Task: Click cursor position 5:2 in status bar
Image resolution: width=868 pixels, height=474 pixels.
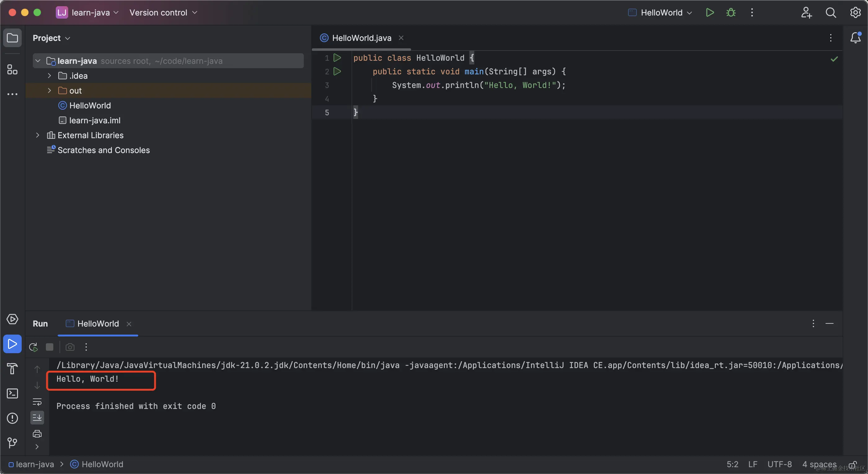Action: point(732,465)
